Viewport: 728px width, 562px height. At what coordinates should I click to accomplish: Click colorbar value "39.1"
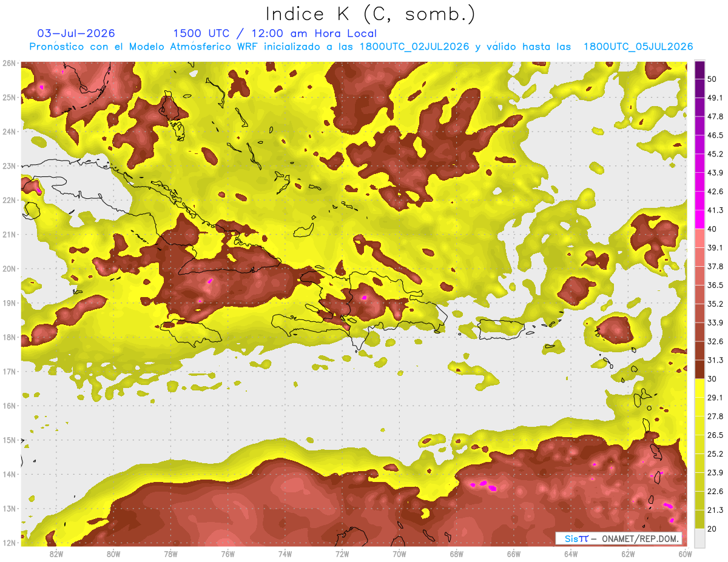coord(715,248)
